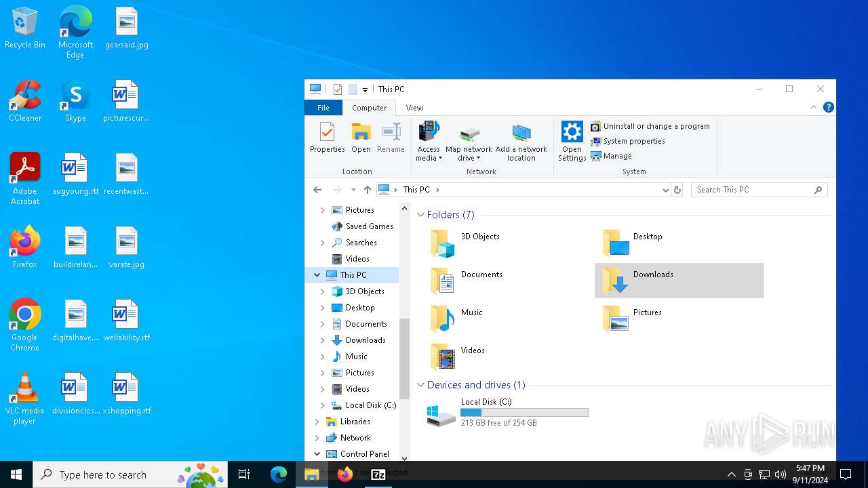The image size is (868, 488).
Task: Open the 7-Zip taskbar app
Action: coord(378,474)
